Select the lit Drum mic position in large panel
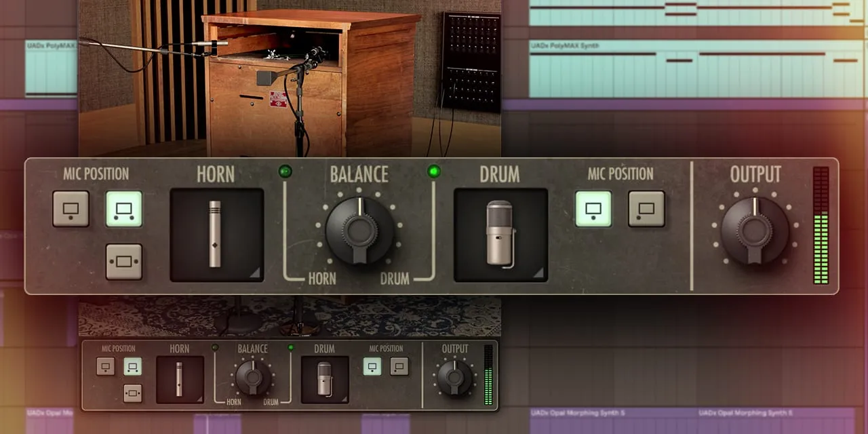This screenshot has width=868, height=434. [593, 209]
